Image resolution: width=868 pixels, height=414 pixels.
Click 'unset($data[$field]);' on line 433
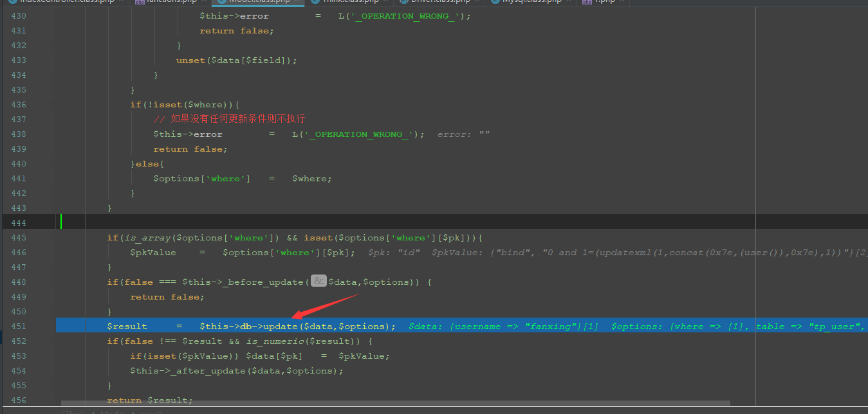(237, 60)
